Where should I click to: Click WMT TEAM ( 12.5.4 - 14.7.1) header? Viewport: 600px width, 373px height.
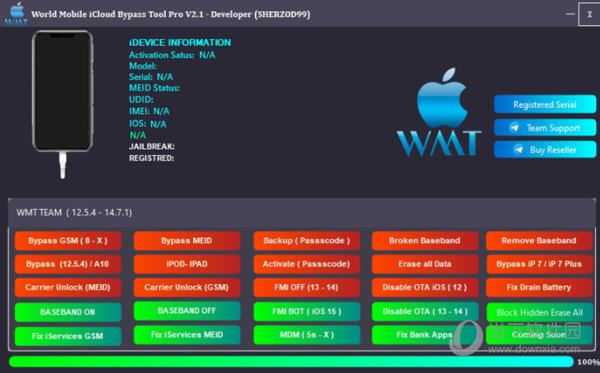[x=74, y=212]
